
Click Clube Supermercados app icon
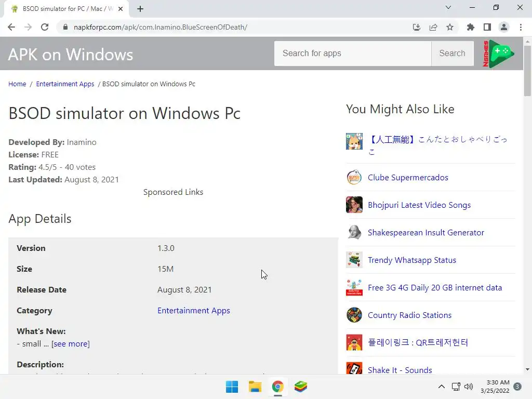click(x=354, y=177)
